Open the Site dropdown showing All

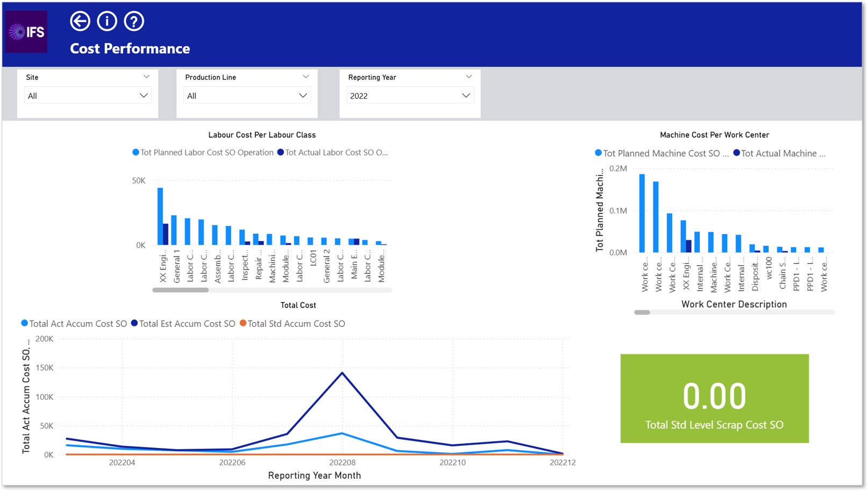[88, 96]
